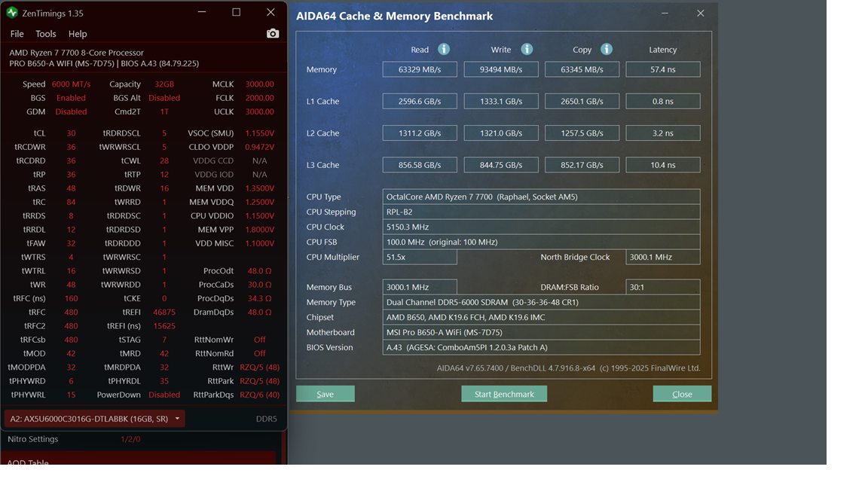Viewport: 868px width, 488px height.
Task: Click the North Bridge Clock field 3000.1 MHz
Action: (x=662, y=257)
